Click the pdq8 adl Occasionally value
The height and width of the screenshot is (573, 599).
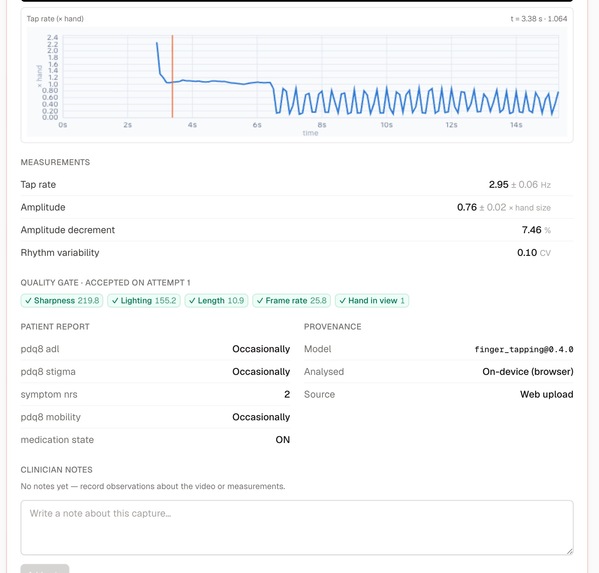coord(261,349)
